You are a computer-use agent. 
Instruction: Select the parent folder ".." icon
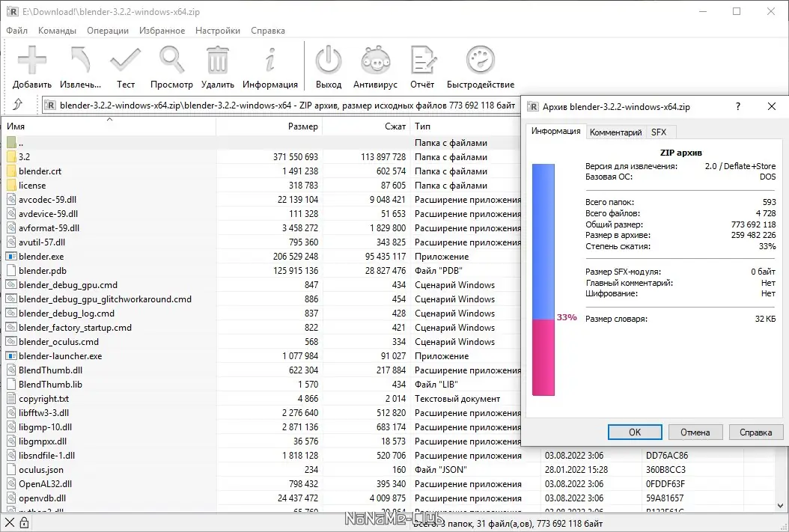[11, 143]
